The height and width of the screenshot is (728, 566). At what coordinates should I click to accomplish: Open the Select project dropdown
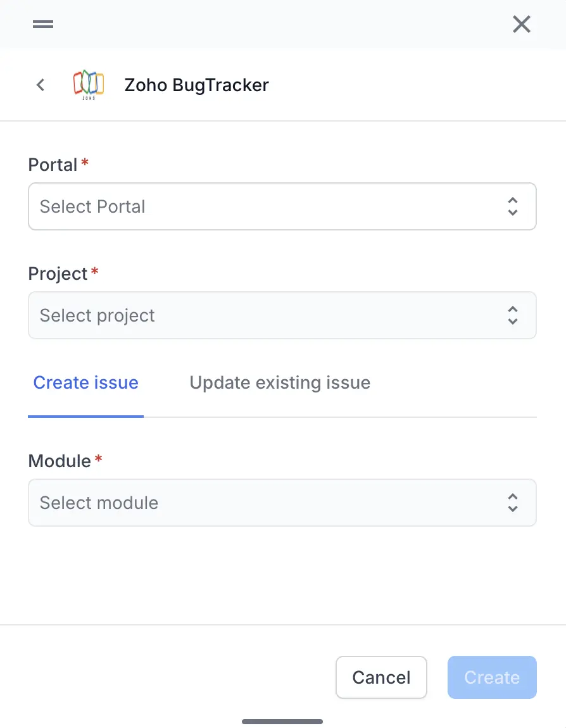(x=282, y=315)
